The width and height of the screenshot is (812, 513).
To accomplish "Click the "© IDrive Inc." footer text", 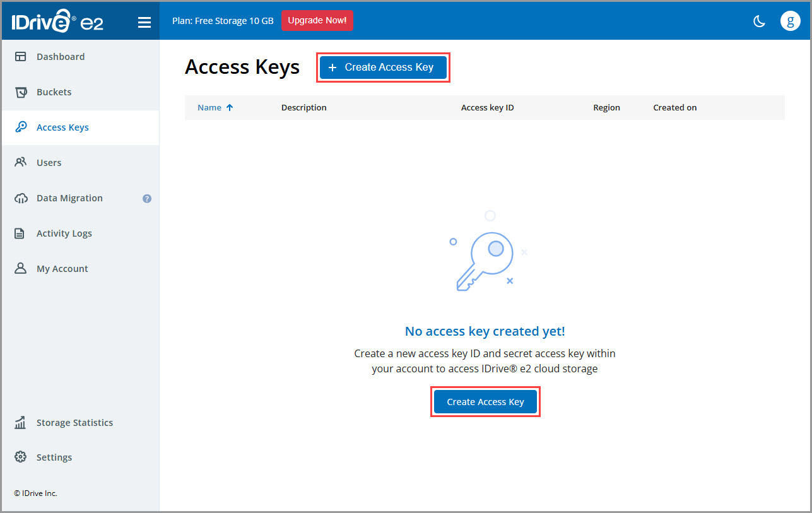I will (x=35, y=493).
